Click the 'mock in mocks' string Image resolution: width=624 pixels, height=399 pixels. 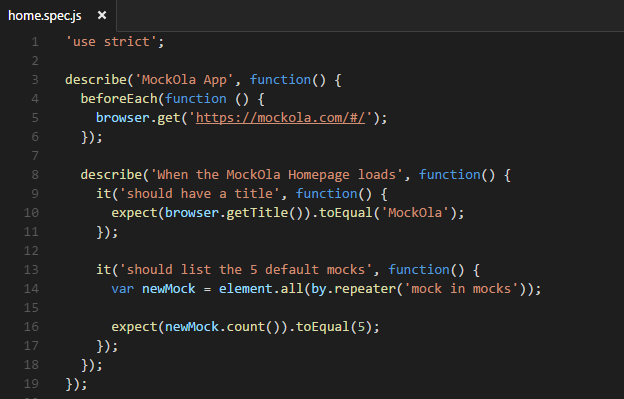(x=461, y=289)
